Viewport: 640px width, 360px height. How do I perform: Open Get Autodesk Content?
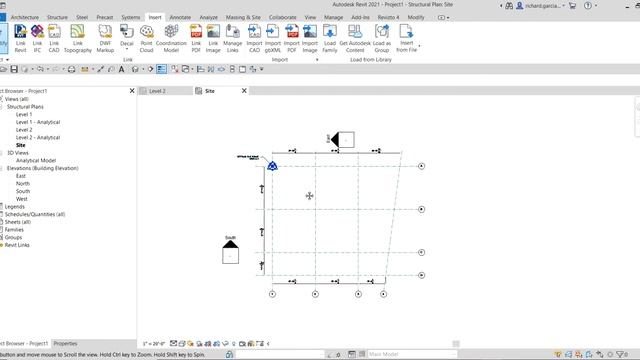point(355,38)
